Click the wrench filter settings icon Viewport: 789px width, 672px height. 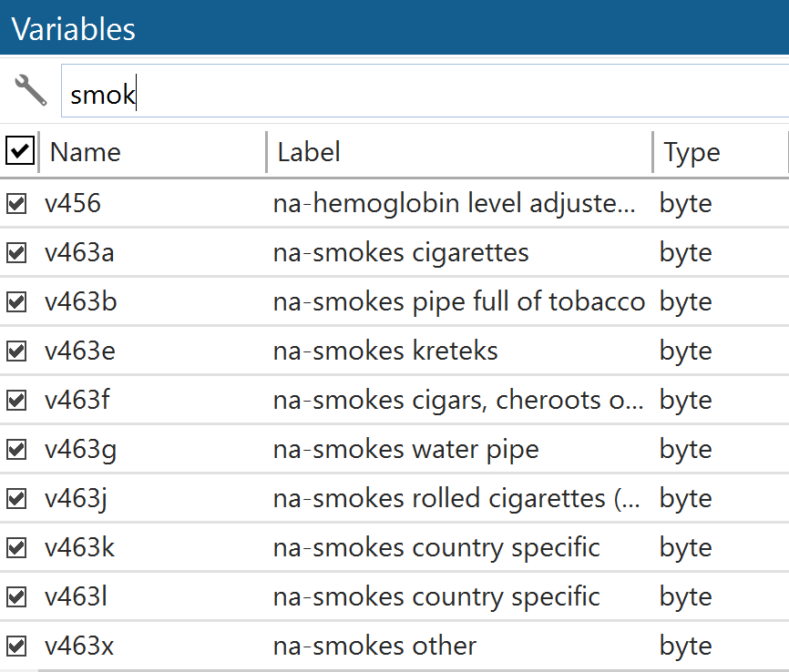coord(31,91)
